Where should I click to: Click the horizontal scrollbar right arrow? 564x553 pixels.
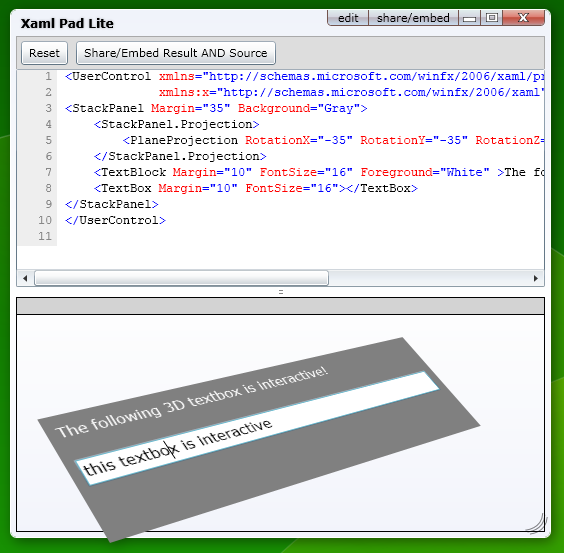point(536,278)
